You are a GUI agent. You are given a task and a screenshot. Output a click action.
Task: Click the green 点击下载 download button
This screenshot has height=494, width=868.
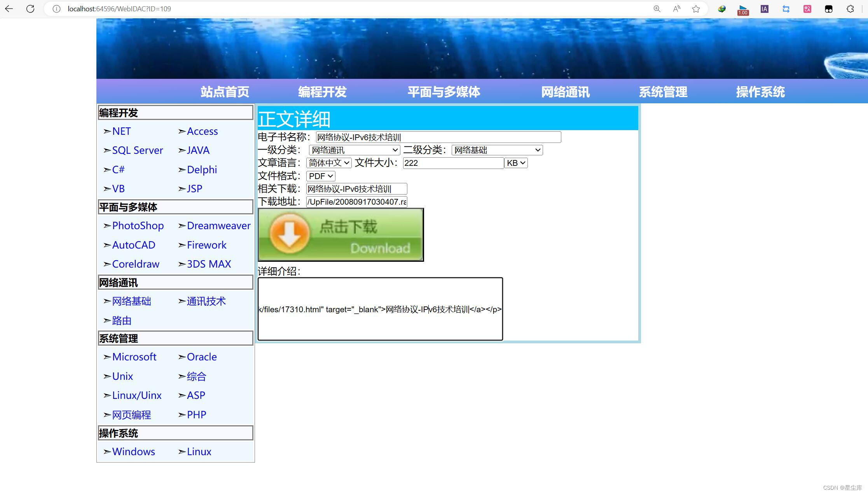341,235
